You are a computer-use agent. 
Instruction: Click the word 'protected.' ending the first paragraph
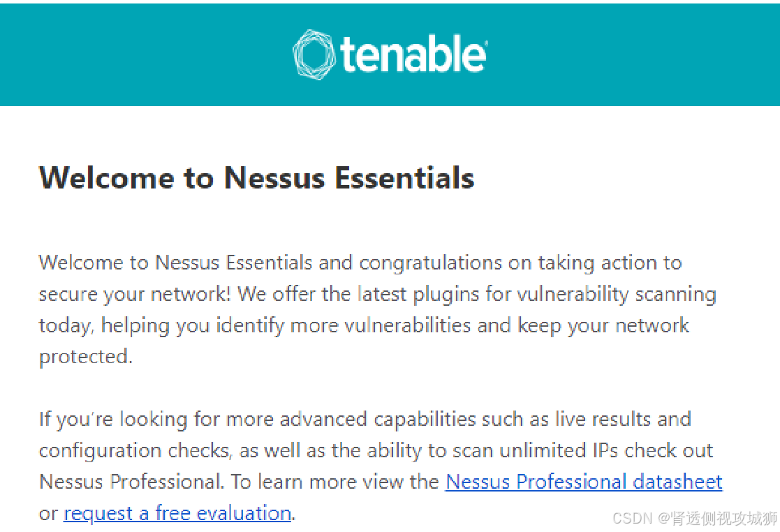pyautogui.click(x=86, y=357)
